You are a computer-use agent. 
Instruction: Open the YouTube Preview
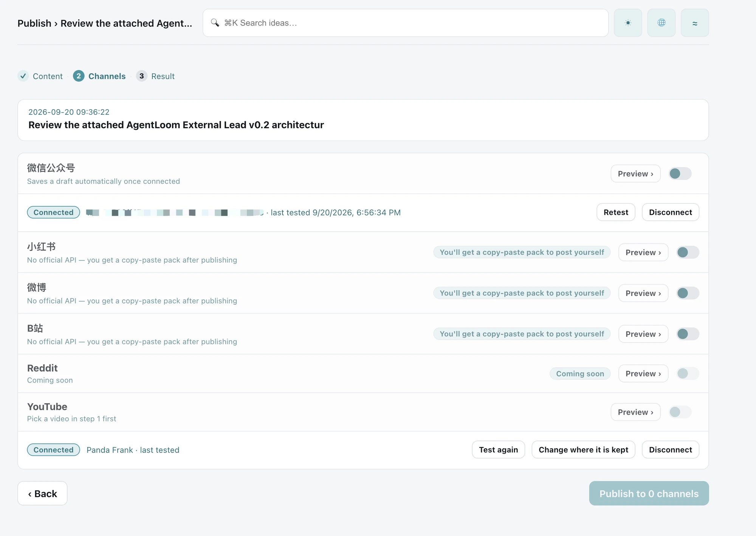(x=635, y=412)
